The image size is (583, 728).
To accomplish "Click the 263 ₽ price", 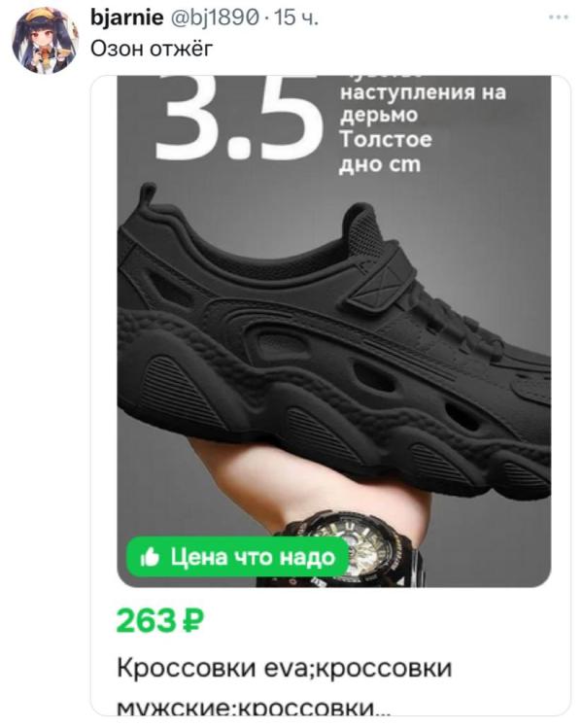I will pos(160,620).
